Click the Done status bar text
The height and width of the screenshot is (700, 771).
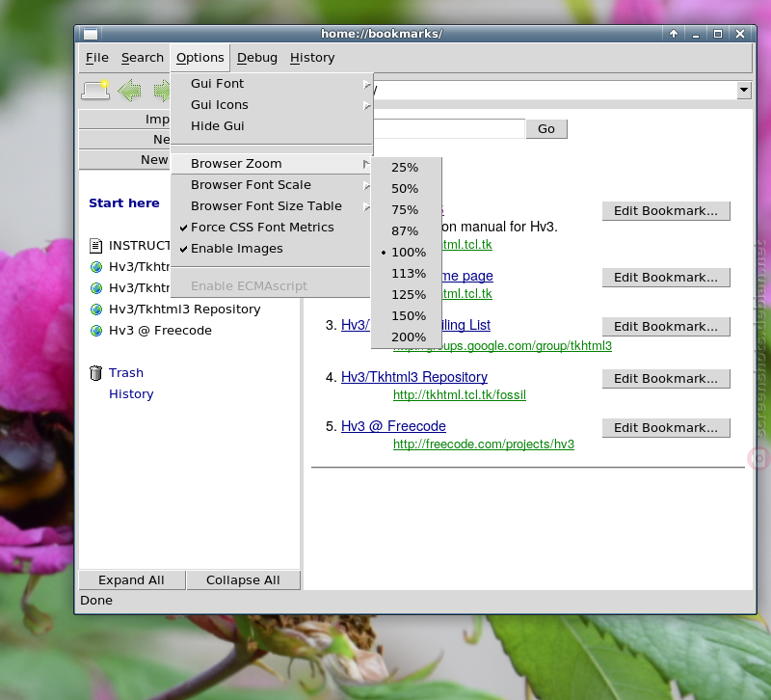pos(96,601)
